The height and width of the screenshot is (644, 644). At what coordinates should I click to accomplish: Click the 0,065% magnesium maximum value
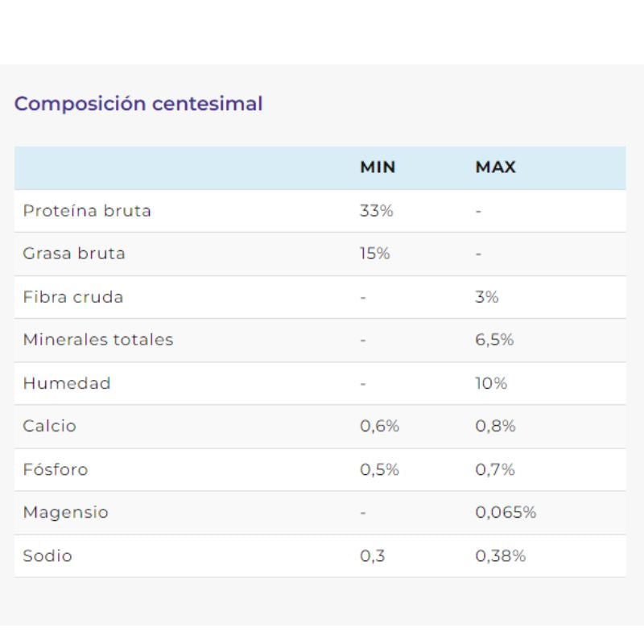[x=506, y=512]
